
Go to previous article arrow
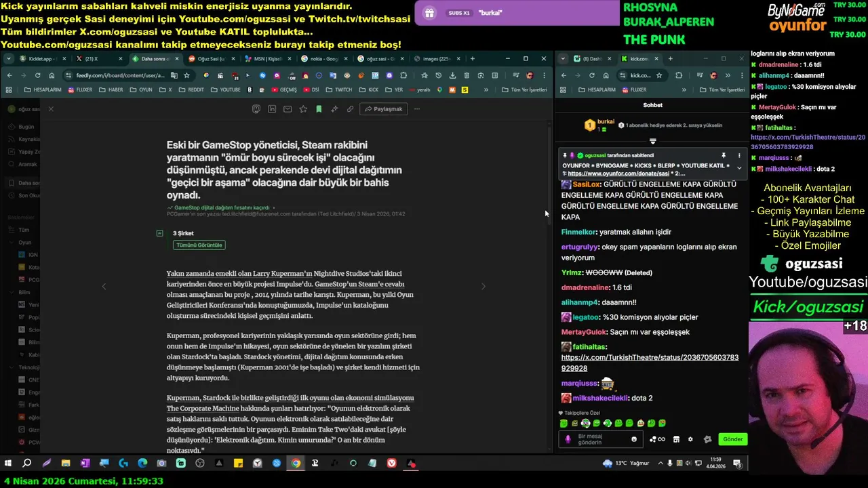(104, 286)
